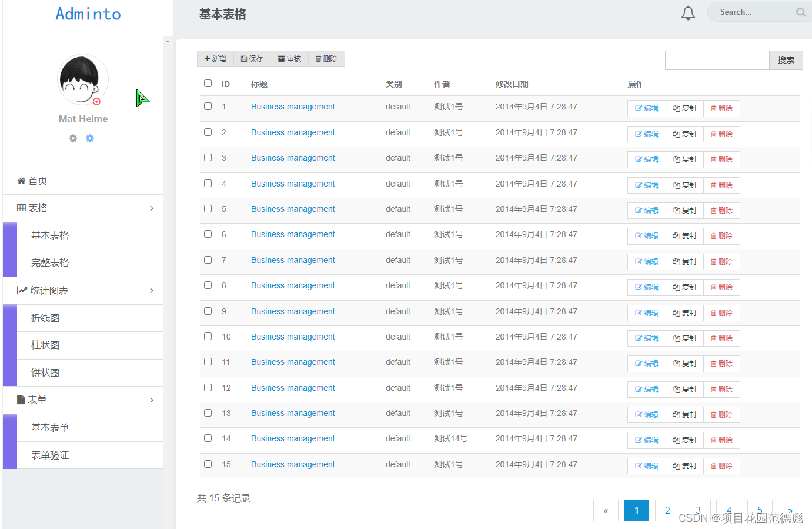The width and height of the screenshot is (812, 529).
Task: Delete row 9 using 删除 button
Action: [721, 313]
